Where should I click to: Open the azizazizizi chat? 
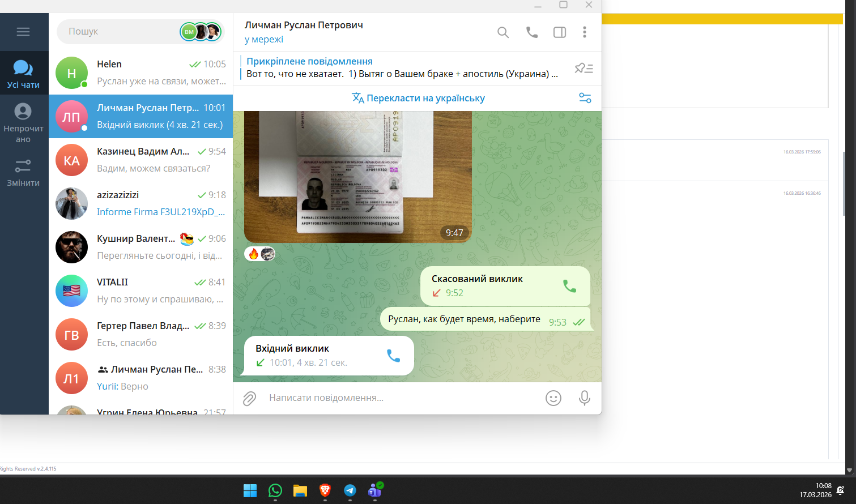click(x=140, y=204)
